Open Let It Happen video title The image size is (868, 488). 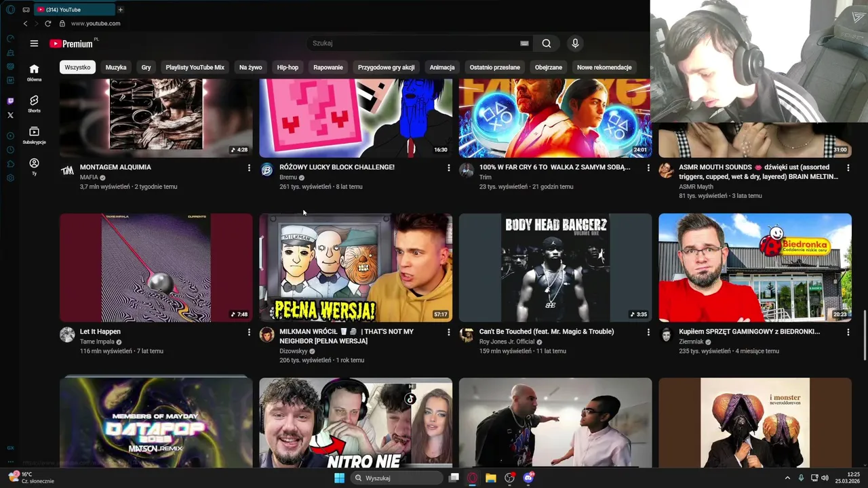[x=100, y=331]
